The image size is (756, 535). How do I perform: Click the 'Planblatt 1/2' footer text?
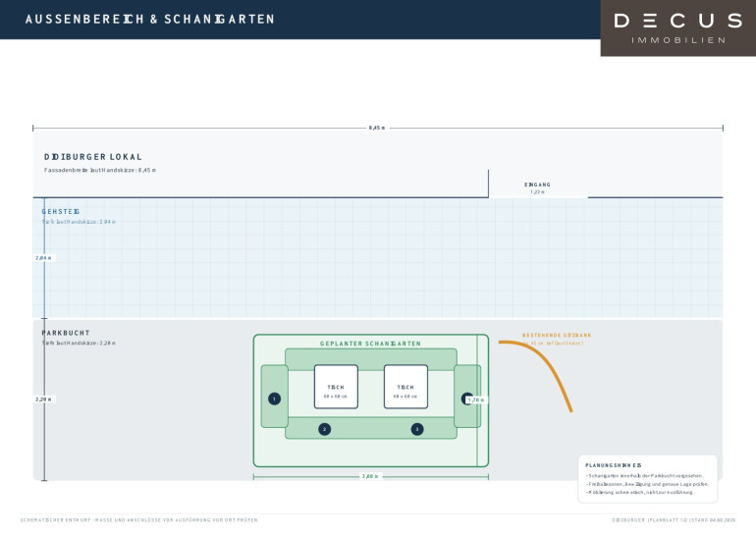[x=670, y=520]
